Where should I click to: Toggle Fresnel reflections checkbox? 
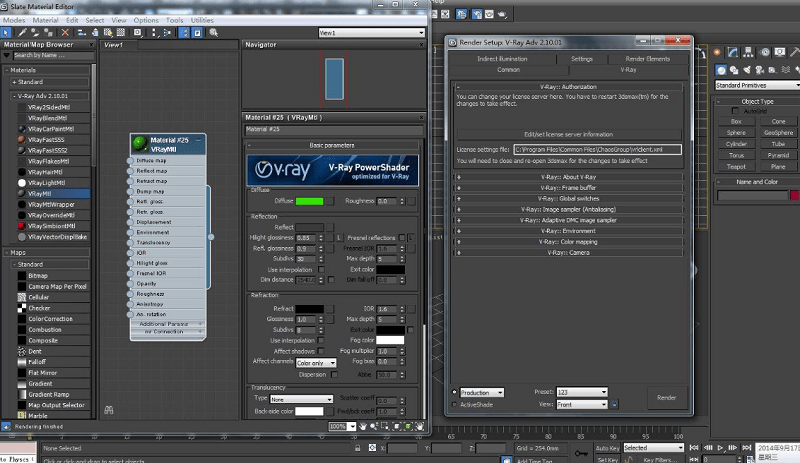click(401, 237)
